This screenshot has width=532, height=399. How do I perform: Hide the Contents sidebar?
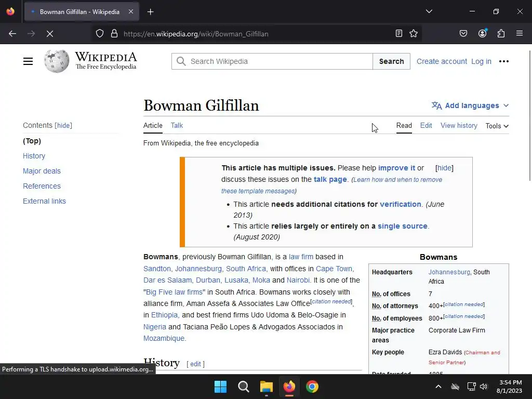pos(63,126)
